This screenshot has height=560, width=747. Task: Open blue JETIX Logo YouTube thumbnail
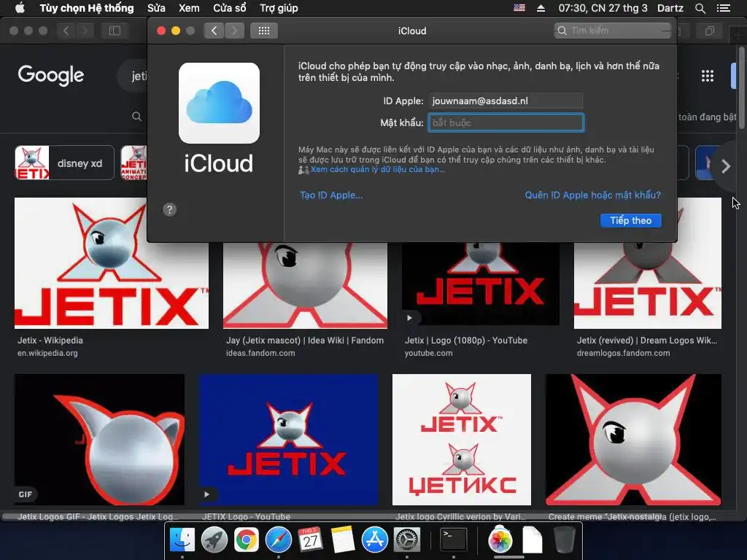pyautogui.click(x=289, y=440)
